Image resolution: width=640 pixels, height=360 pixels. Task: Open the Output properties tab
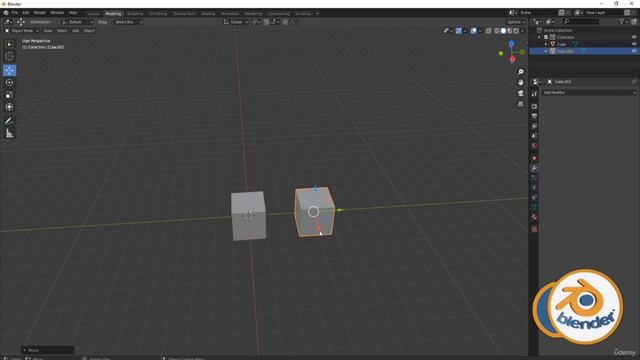(534, 116)
